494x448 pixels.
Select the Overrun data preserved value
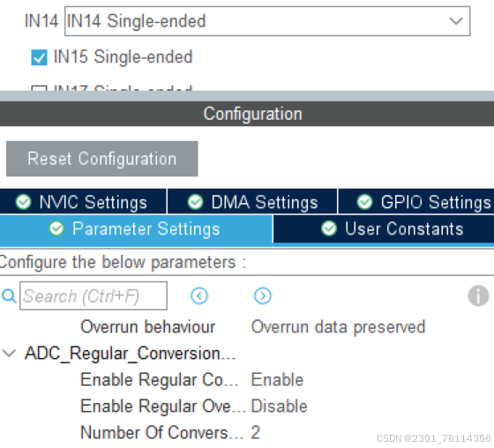[x=338, y=326]
